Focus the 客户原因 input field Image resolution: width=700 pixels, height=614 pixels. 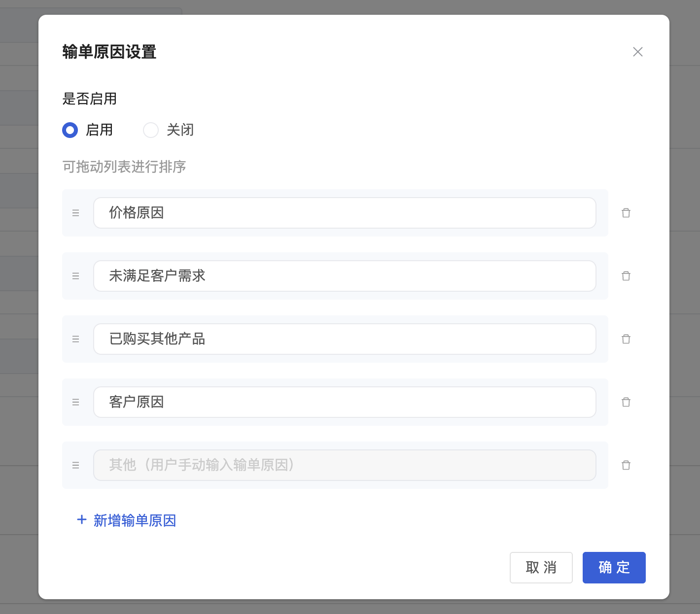tap(345, 402)
